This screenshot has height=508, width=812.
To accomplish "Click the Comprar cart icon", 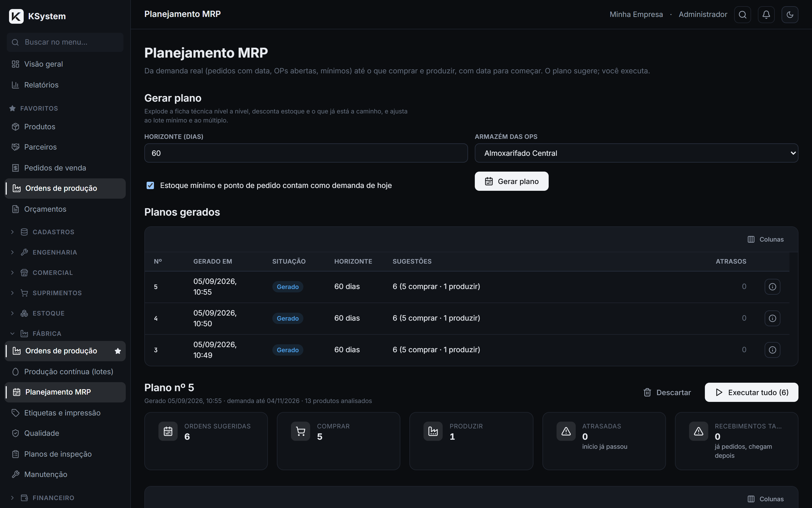I will click(300, 431).
